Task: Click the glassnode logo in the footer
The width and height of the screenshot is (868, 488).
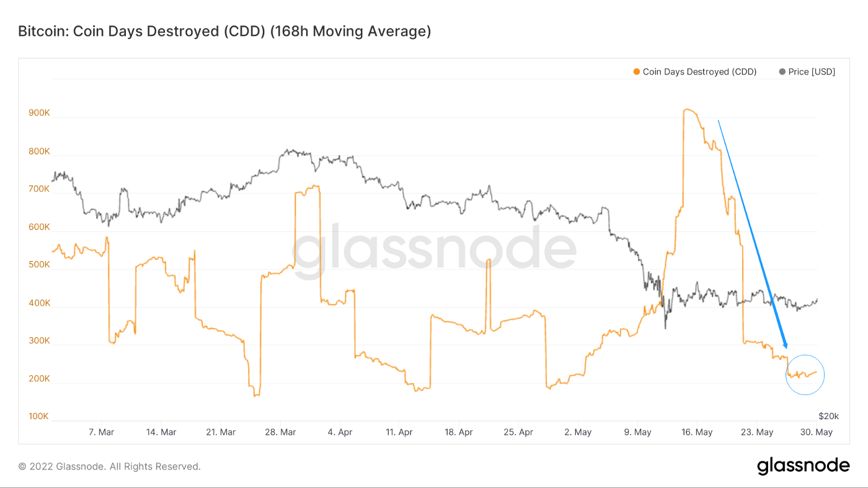Action: coord(803,466)
